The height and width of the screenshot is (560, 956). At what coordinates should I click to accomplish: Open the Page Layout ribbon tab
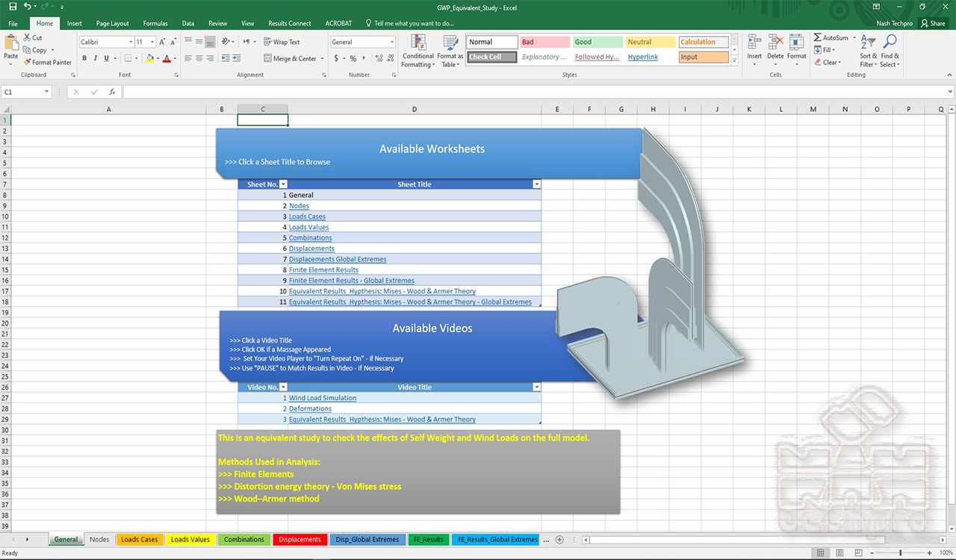click(x=113, y=23)
